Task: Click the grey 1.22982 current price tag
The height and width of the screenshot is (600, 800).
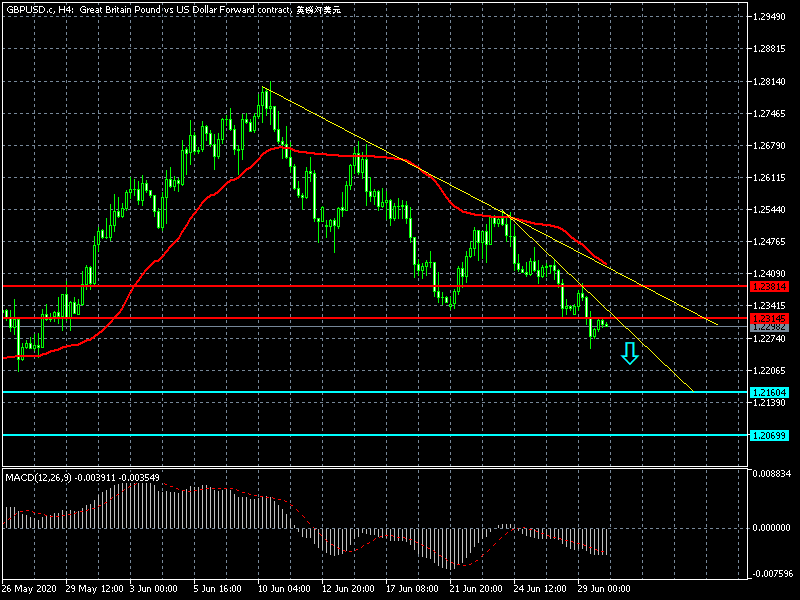Action: tap(768, 327)
